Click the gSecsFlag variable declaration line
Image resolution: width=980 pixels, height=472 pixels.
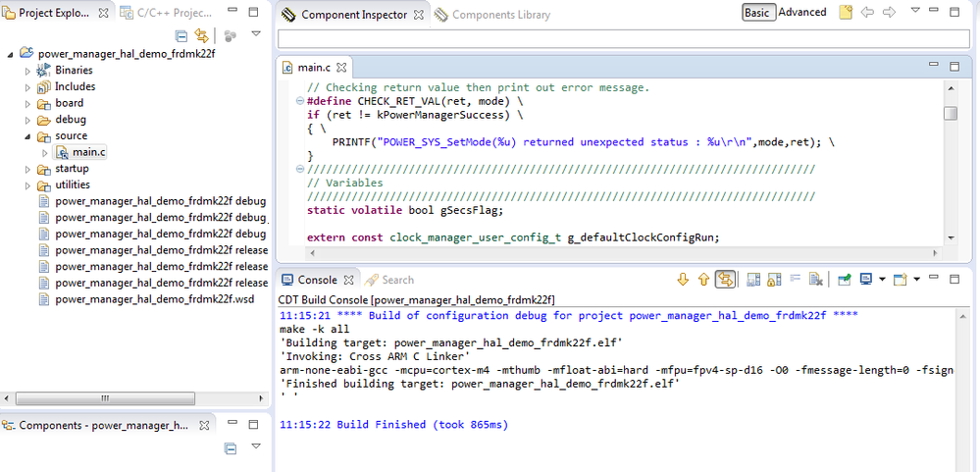point(405,210)
